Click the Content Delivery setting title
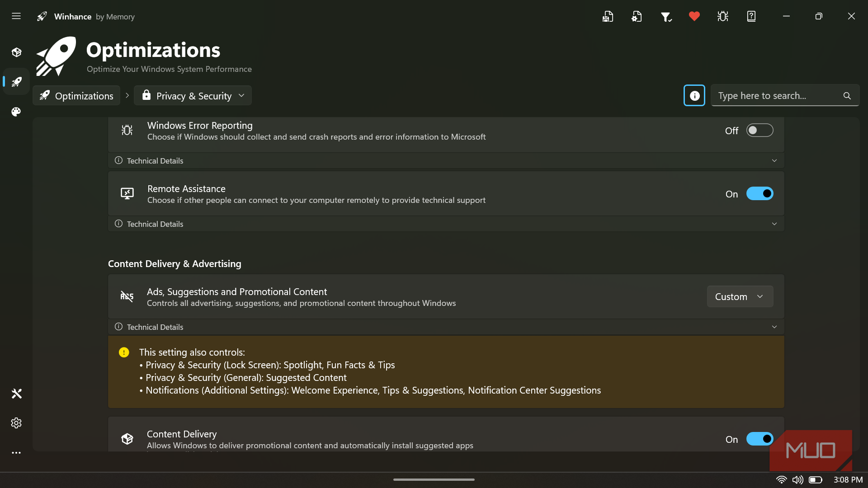This screenshot has height=488, width=868. click(x=182, y=434)
